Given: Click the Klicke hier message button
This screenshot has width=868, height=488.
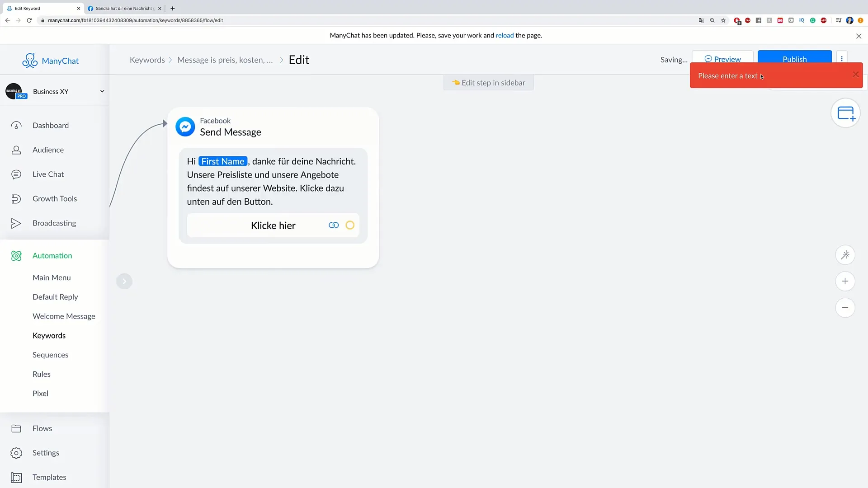Looking at the screenshot, I should [x=273, y=225].
